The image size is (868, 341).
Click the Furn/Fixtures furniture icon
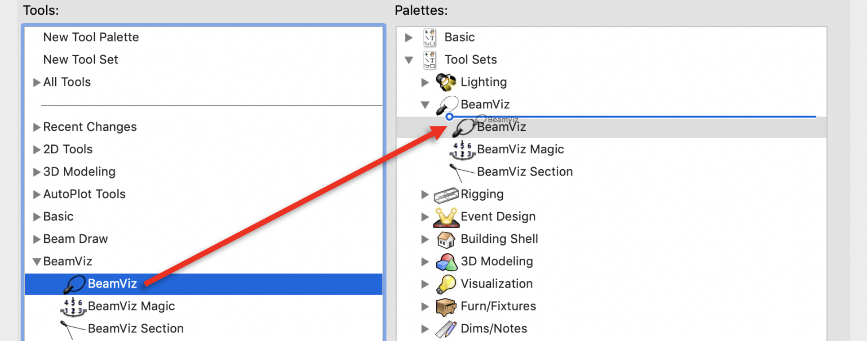click(446, 307)
